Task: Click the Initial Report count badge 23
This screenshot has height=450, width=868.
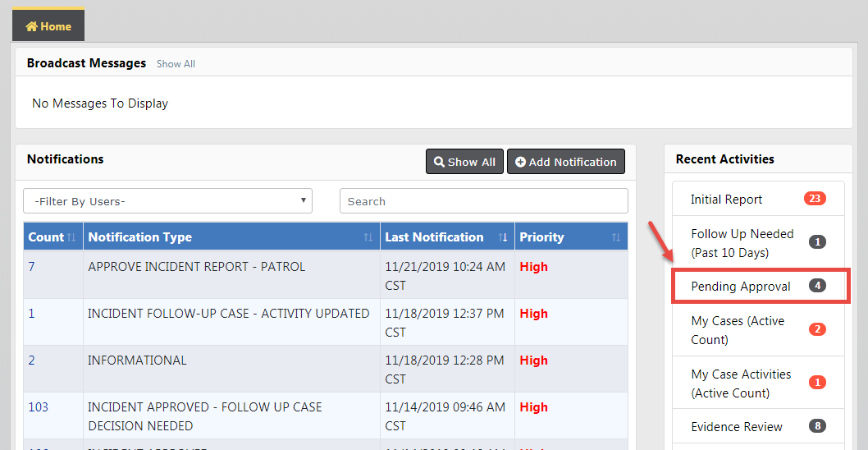Action: point(815,199)
